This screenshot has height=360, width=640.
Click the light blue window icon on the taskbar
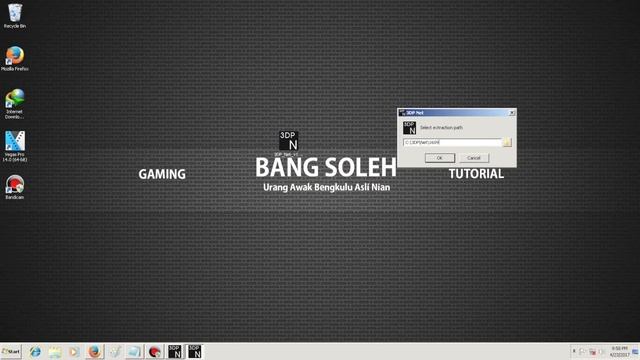[x=134, y=351]
